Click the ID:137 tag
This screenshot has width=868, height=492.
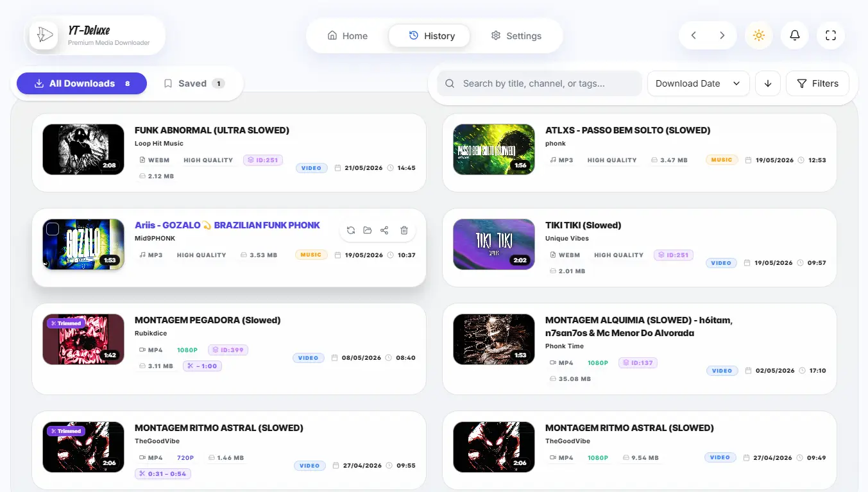(638, 363)
